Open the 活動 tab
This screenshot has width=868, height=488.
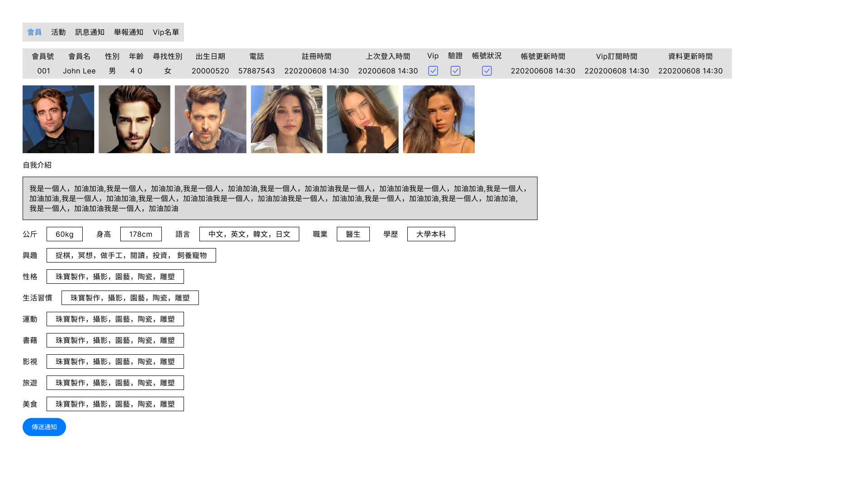click(x=58, y=32)
